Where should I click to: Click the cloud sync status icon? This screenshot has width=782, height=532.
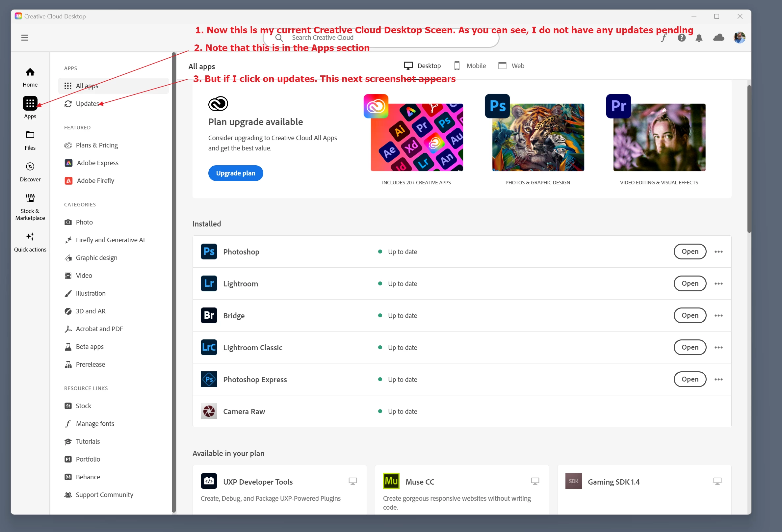tap(718, 38)
